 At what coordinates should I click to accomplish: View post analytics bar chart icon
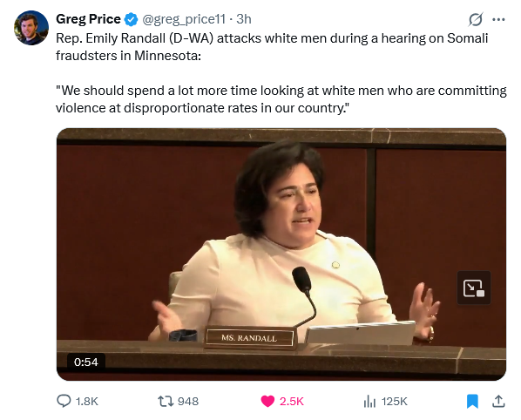pyautogui.click(x=369, y=402)
